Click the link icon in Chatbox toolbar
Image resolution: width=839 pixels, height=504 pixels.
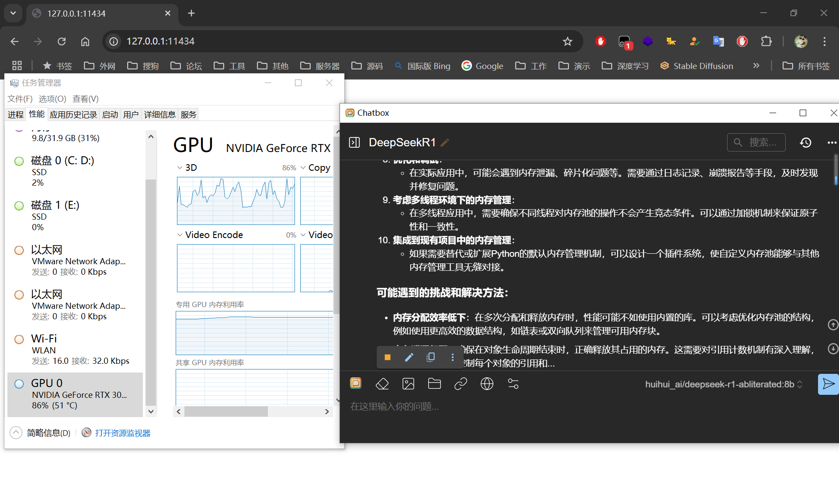click(x=461, y=384)
